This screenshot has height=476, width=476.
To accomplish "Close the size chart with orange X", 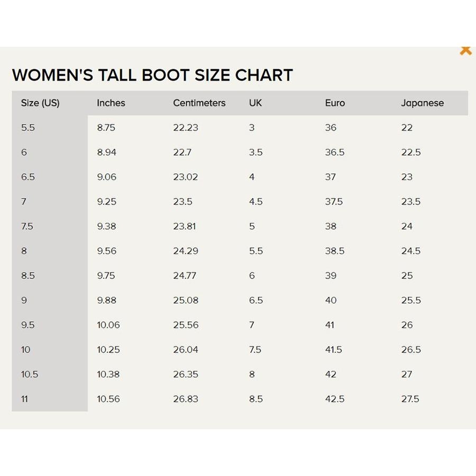I will tap(465, 50).
